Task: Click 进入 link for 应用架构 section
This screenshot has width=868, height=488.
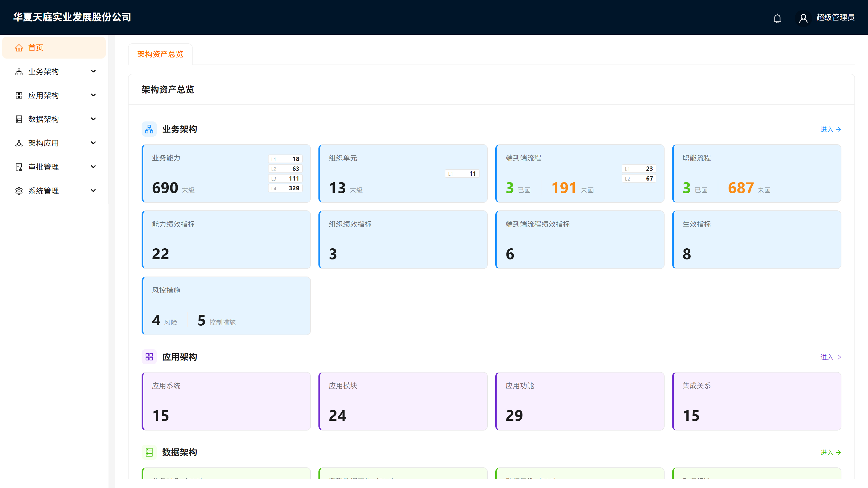Action: [831, 357]
